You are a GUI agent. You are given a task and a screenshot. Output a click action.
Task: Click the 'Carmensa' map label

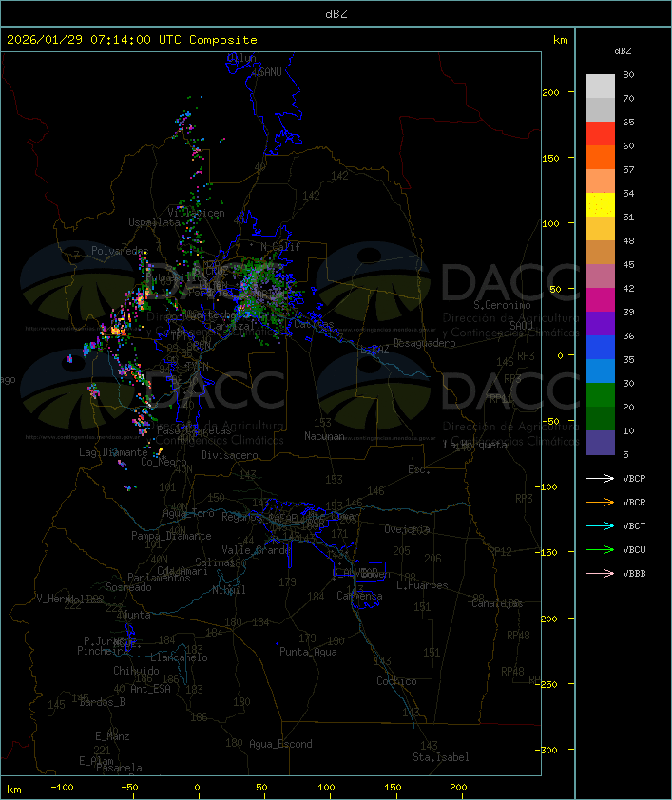(359, 596)
